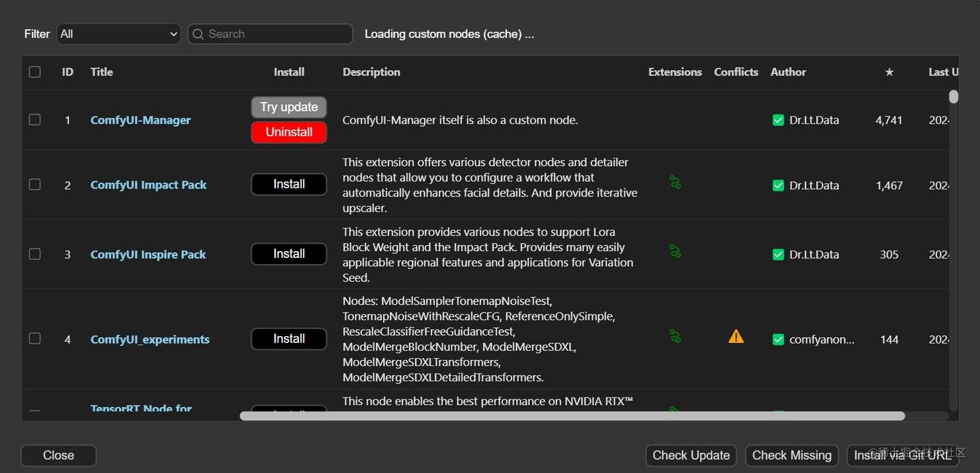Click green check badge in ComfyUI-Manager row
Viewport: 980px width, 473px height.
pos(779,120)
